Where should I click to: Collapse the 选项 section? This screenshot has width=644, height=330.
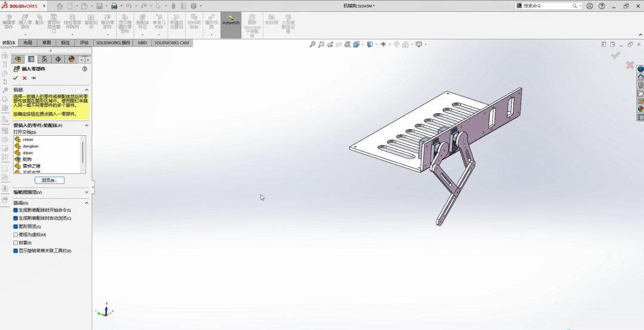86,203
